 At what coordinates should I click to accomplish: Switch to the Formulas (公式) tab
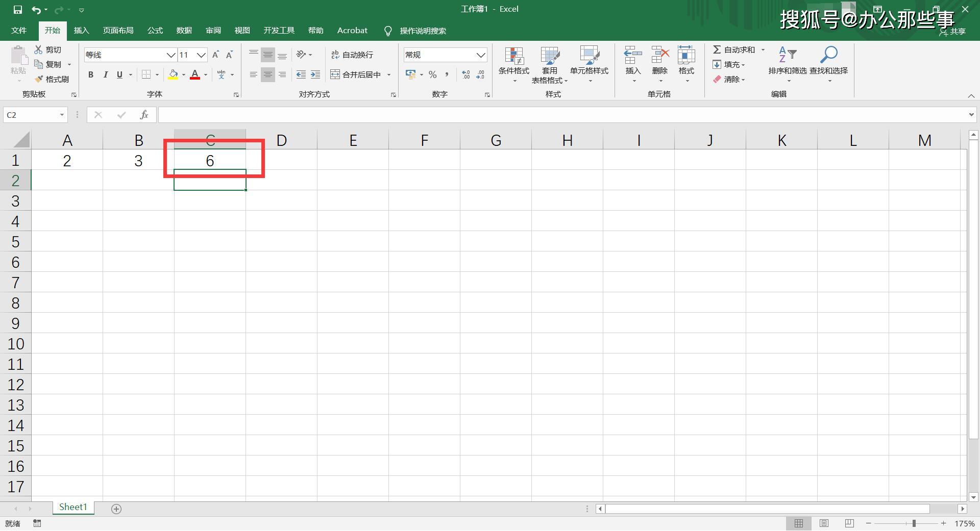(155, 31)
